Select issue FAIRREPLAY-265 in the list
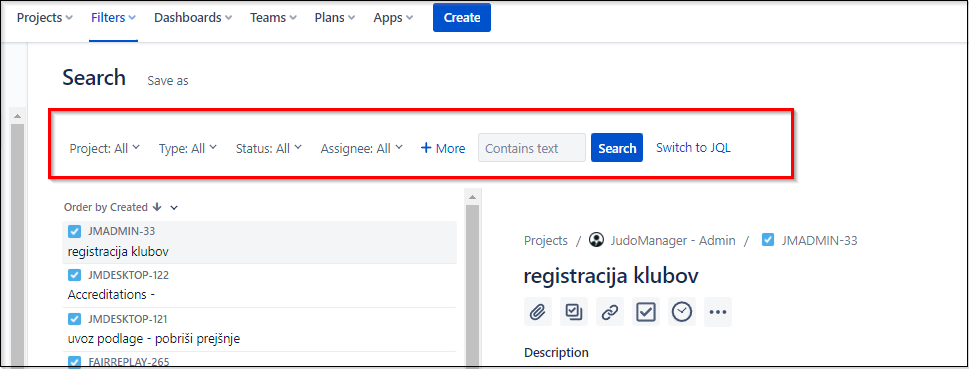969x369 pixels. (x=260, y=360)
